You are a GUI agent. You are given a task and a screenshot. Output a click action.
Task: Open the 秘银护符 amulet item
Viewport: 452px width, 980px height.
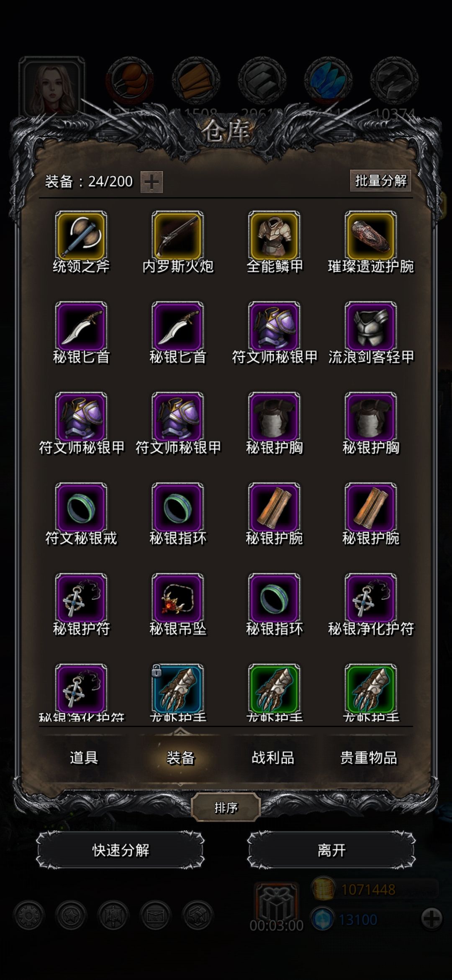coord(81,599)
